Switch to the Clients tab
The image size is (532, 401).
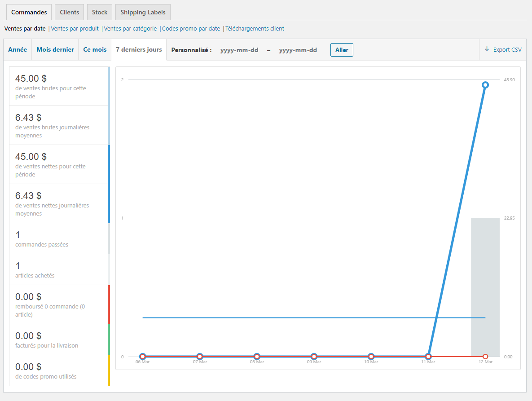point(69,12)
